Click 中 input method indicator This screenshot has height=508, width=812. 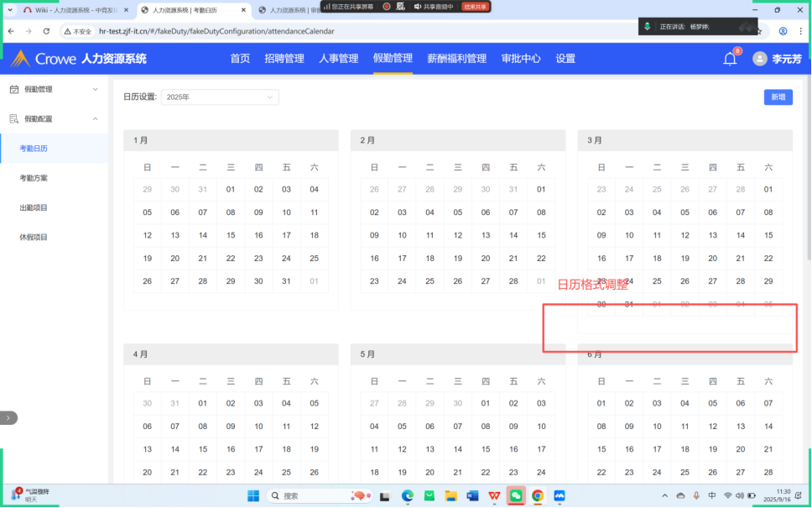point(712,496)
